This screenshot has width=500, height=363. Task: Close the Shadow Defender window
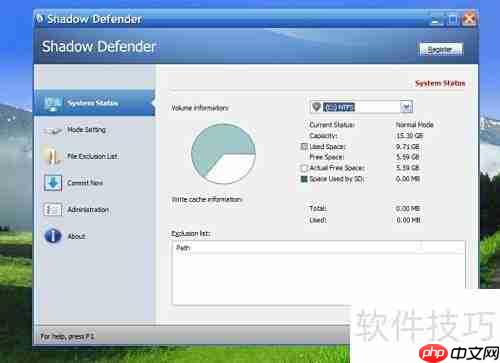click(x=469, y=19)
